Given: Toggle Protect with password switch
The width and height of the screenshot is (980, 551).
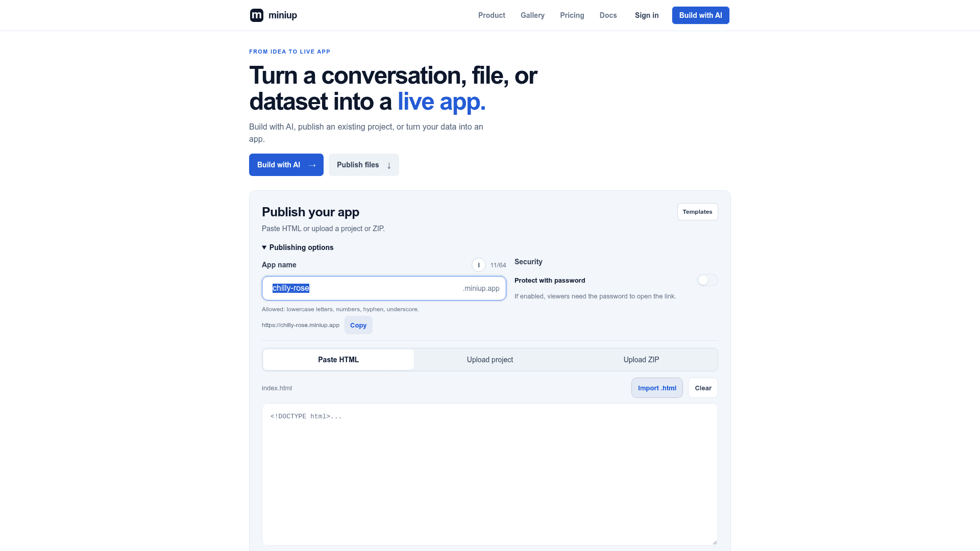Looking at the screenshot, I should (707, 280).
